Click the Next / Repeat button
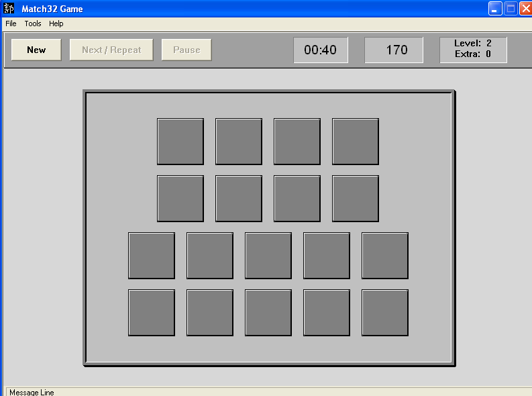This screenshot has height=396, width=532. click(x=111, y=50)
